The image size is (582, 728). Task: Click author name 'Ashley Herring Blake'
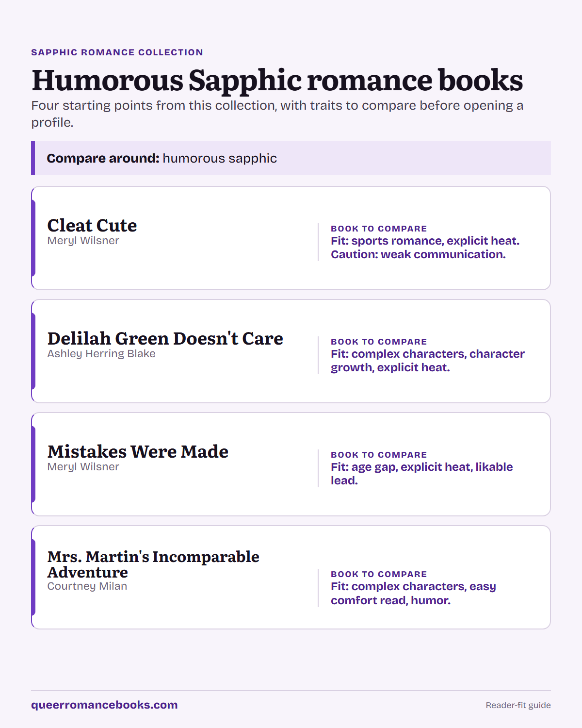pyautogui.click(x=101, y=354)
